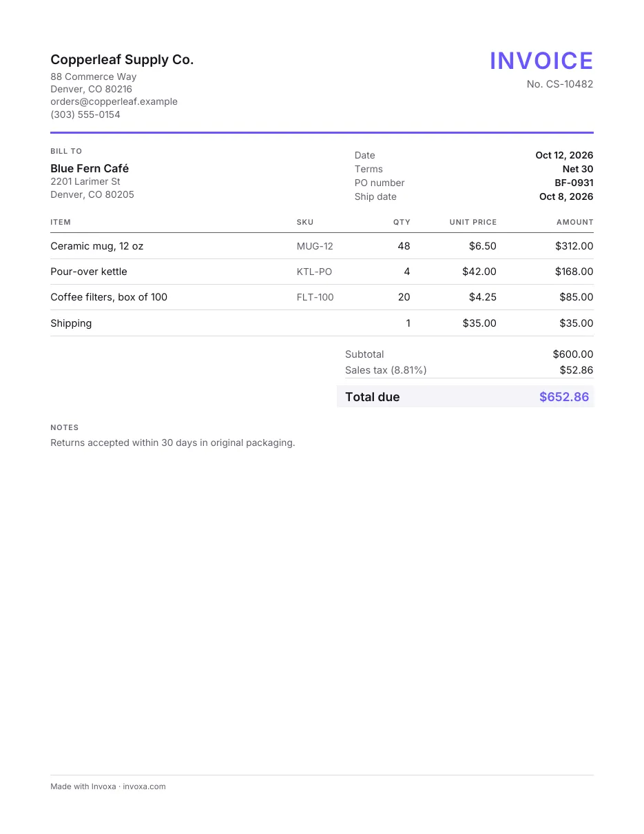Select the MUG-12 SKU cell
The height and width of the screenshot is (834, 644).
[x=315, y=246]
